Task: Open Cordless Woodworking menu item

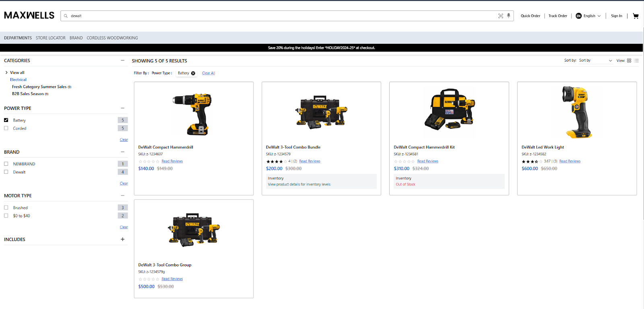Action: (x=112, y=38)
